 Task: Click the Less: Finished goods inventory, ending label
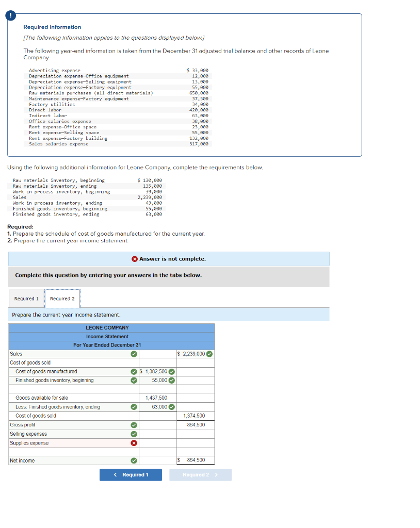click(x=58, y=407)
